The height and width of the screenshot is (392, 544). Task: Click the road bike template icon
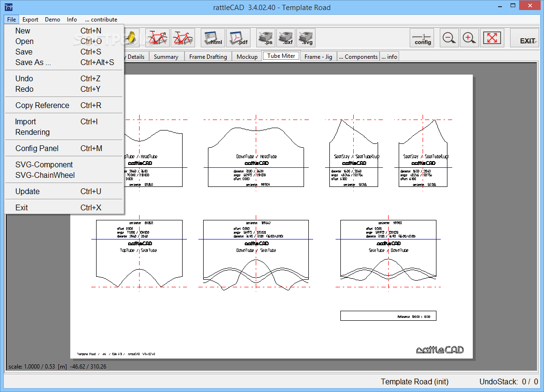(157, 38)
